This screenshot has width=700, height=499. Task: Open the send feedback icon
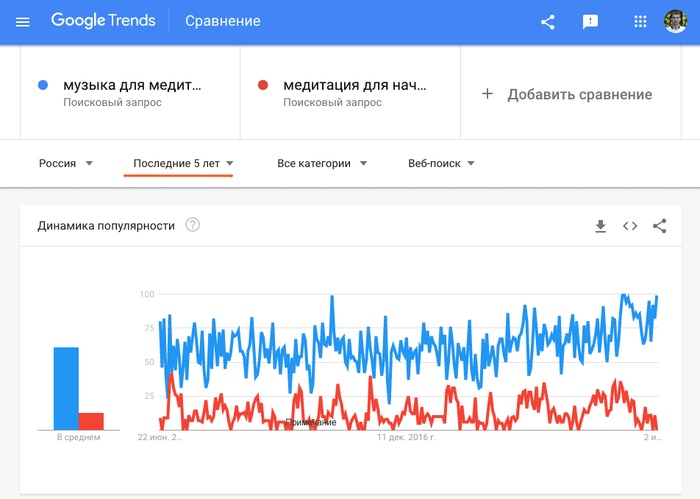590,22
